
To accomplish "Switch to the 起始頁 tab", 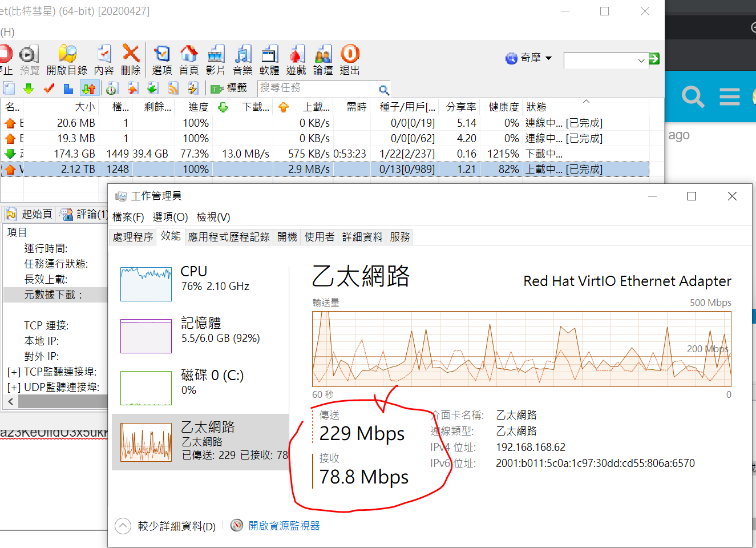I will click(x=29, y=213).
